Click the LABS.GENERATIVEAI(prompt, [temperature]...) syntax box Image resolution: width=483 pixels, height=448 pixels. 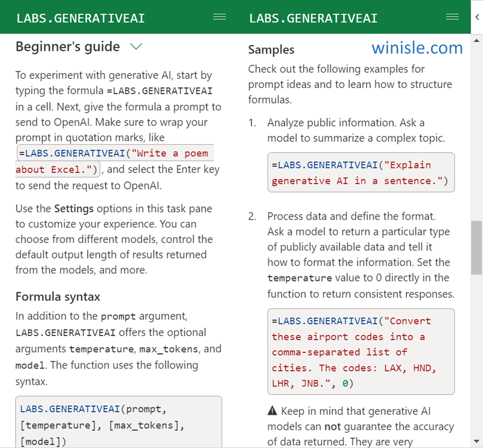coord(119,422)
